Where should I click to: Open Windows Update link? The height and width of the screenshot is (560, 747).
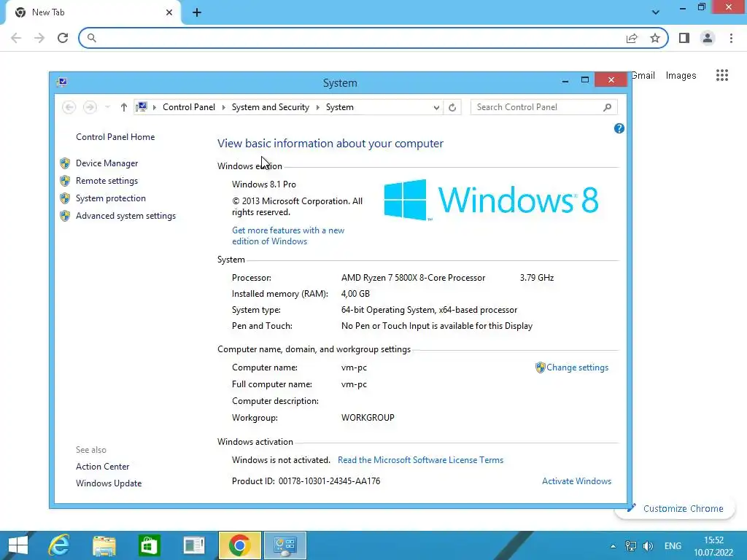coord(109,483)
